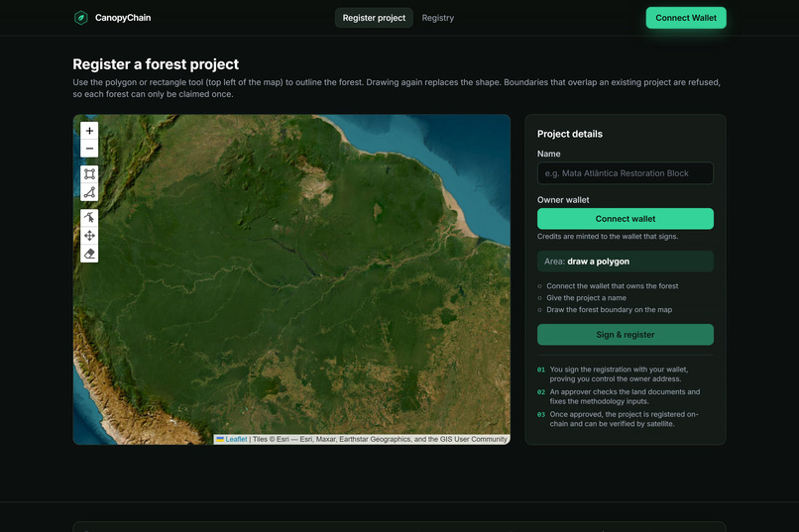Click the CanopyChain brand name
Screen dimensions: 799x532
click(x=123, y=18)
